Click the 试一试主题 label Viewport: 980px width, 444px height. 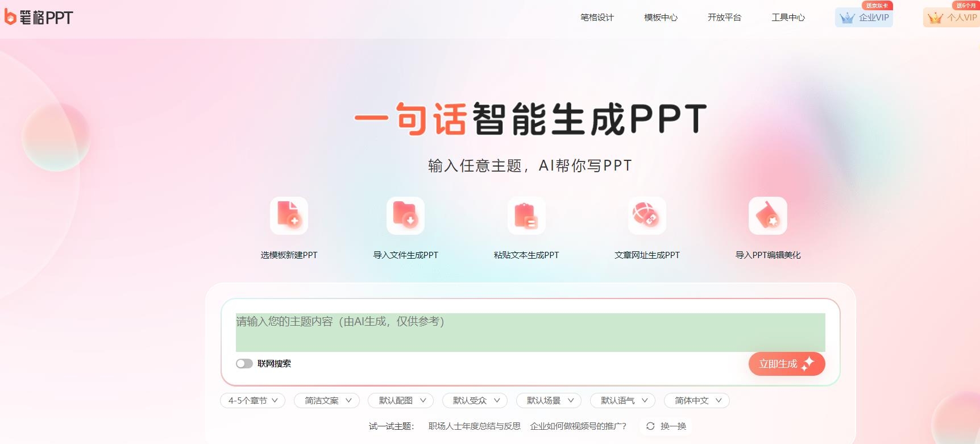point(392,426)
